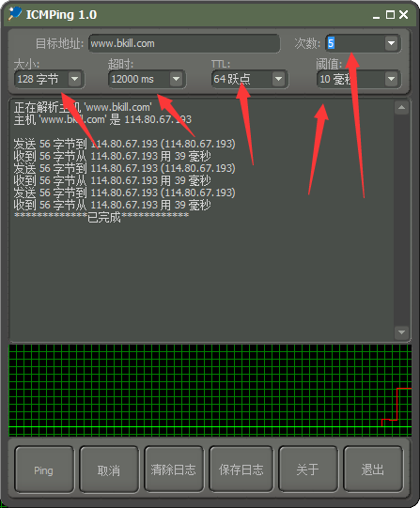Image resolution: width=420 pixels, height=508 pixels.
Task: Click the ICMPing app icon in title bar
Action: [x=15, y=14]
